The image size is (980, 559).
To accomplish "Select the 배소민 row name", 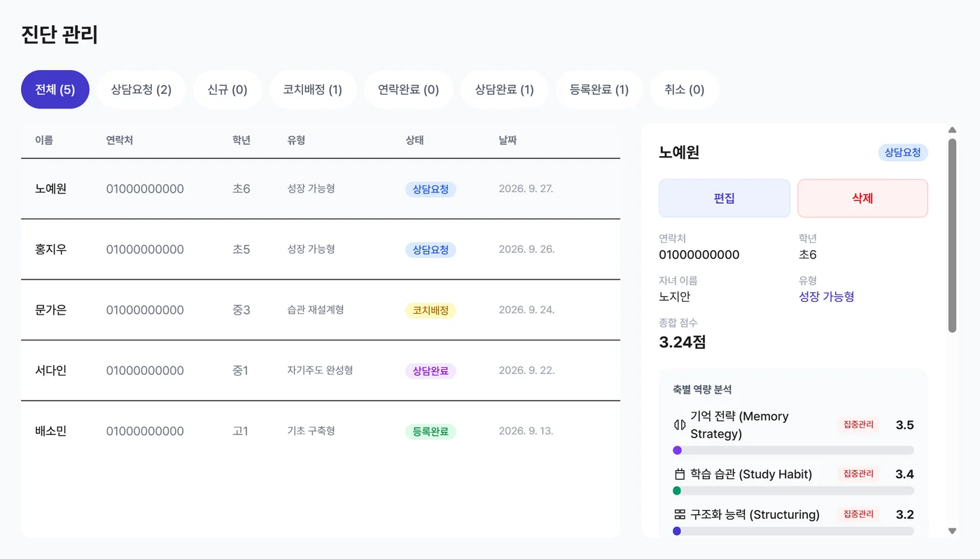I will tap(50, 431).
